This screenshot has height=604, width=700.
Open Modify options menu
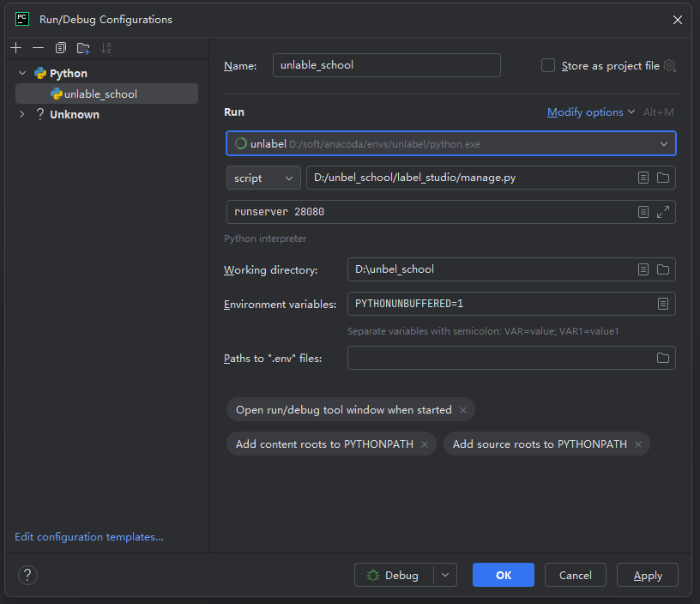click(590, 112)
